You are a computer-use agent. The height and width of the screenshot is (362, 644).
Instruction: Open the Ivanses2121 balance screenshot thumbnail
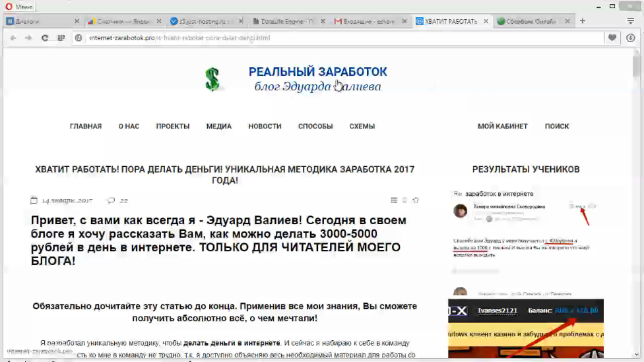pos(526,328)
